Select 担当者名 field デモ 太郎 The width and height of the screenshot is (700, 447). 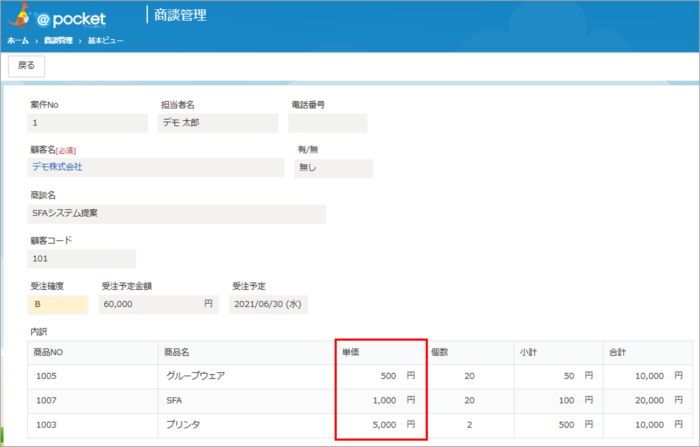point(218,123)
